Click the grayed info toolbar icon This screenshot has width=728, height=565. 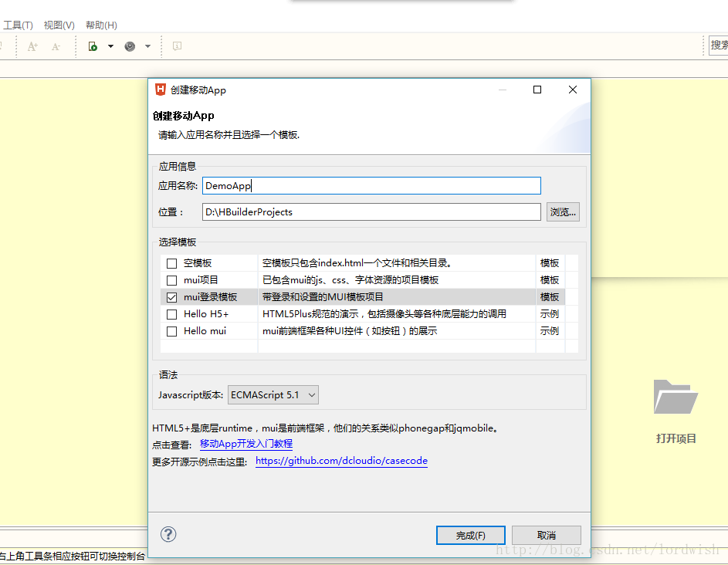click(x=177, y=46)
